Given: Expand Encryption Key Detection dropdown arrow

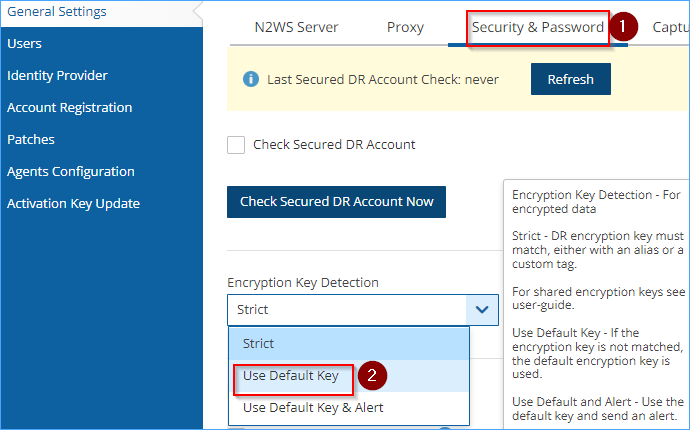Looking at the screenshot, I should pyautogui.click(x=482, y=310).
